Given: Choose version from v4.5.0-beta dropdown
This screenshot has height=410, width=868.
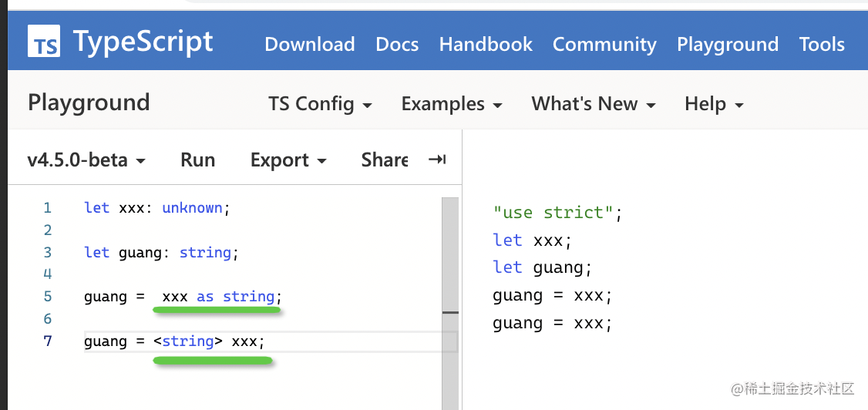Looking at the screenshot, I should 86,160.
